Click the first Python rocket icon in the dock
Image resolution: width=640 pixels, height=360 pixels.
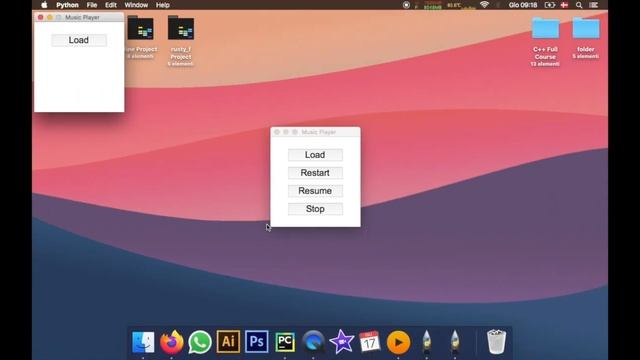point(427,342)
